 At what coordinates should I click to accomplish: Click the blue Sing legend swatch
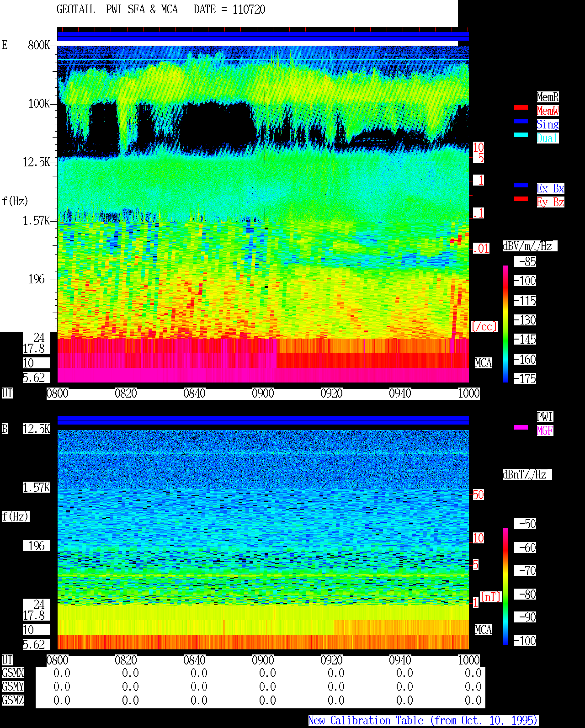click(x=521, y=121)
